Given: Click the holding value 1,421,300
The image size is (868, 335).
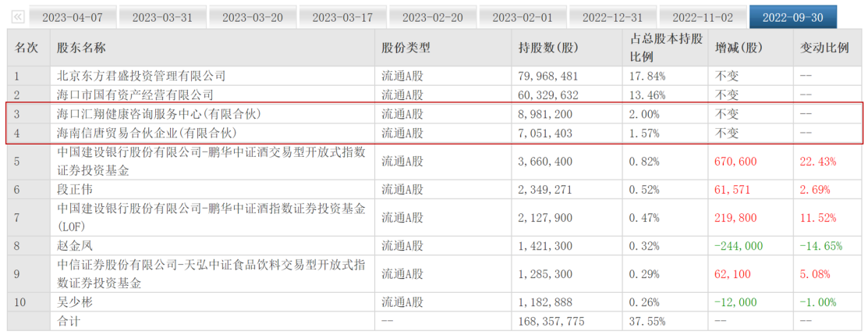Looking at the screenshot, I should (x=544, y=246).
